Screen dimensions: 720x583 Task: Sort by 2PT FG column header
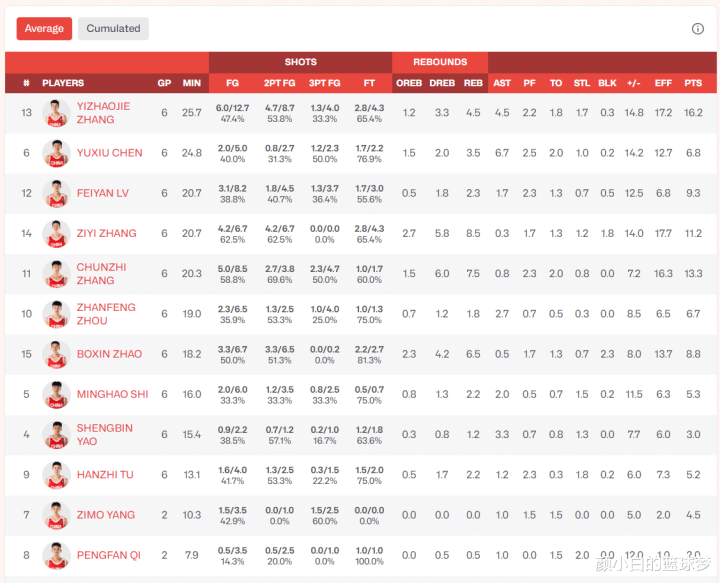click(x=279, y=83)
